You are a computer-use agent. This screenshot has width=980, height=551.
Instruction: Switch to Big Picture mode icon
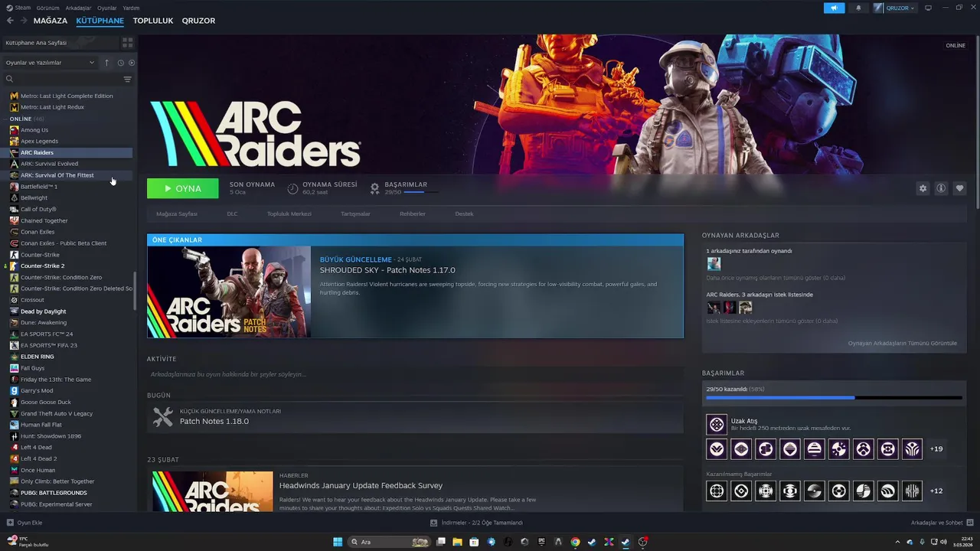(x=928, y=8)
